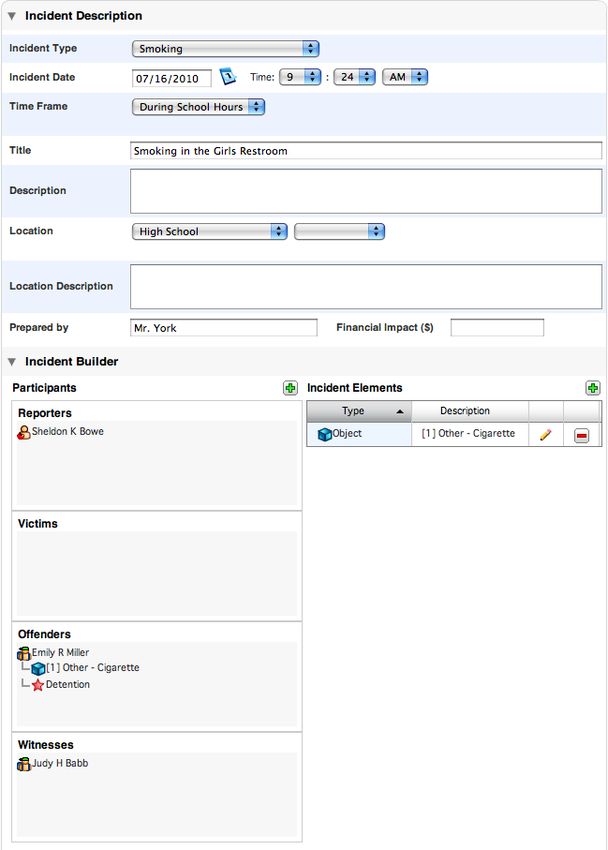The height and width of the screenshot is (850, 608).
Task: Click the Prepared by field Mr. York
Action: pyautogui.click(x=223, y=328)
